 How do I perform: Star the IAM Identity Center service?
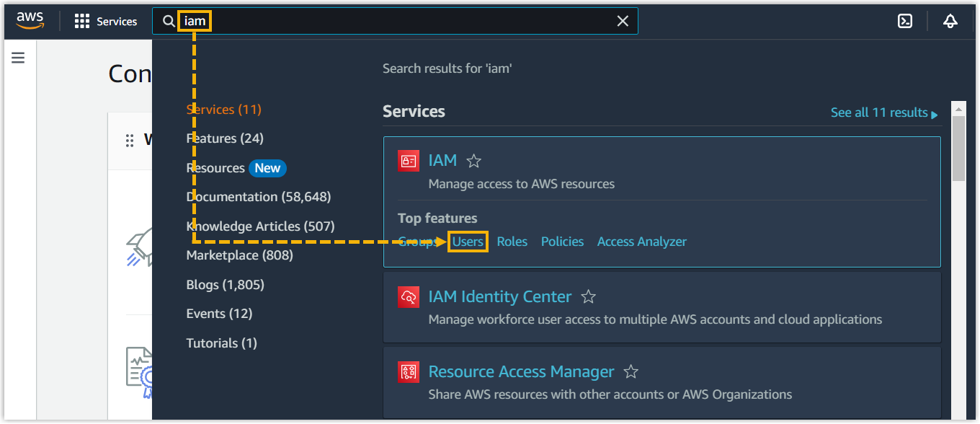588,297
